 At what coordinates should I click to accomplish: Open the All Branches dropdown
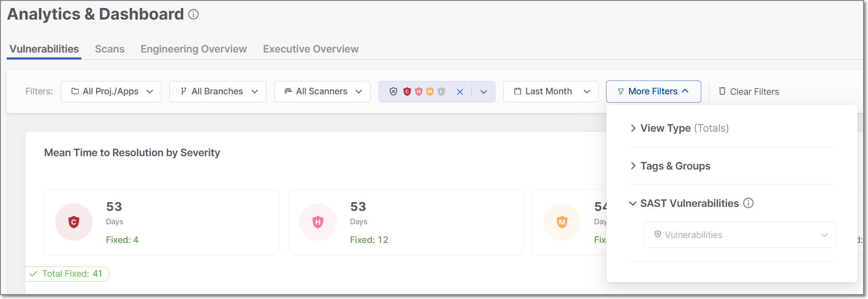(x=217, y=92)
